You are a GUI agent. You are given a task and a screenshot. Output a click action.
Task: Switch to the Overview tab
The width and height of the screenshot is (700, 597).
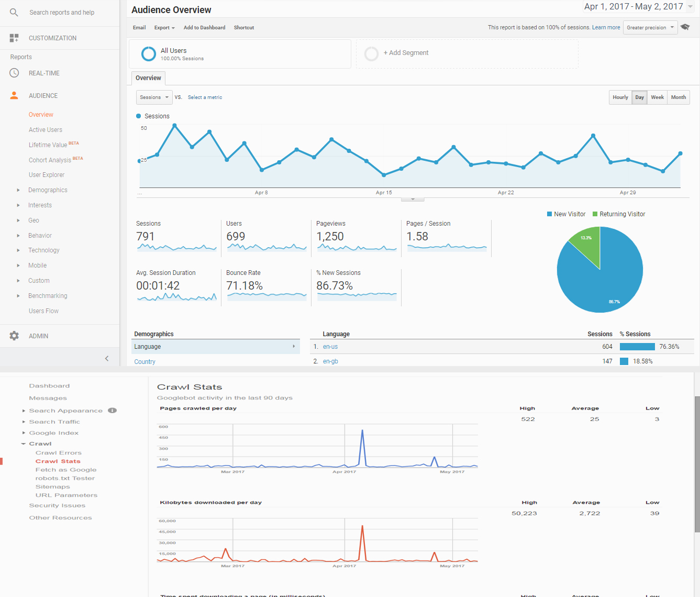point(148,78)
